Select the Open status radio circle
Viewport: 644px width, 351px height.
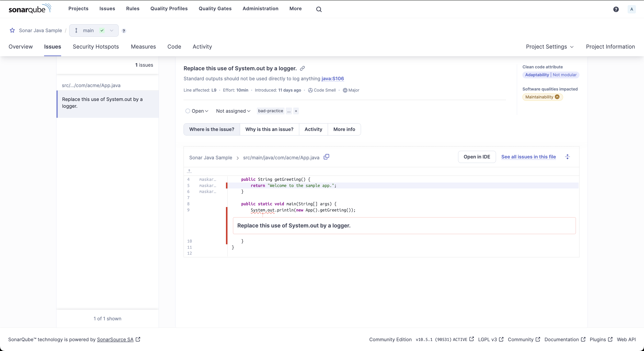tap(188, 111)
